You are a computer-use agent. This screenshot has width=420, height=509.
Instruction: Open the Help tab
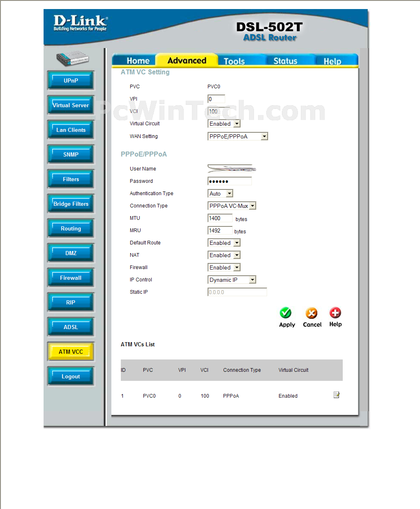332,61
